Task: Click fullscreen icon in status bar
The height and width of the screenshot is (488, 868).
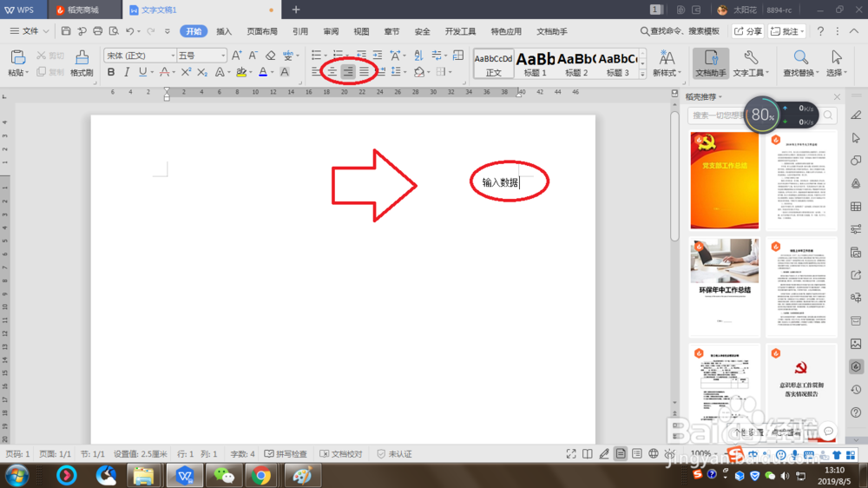Action: (x=571, y=453)
